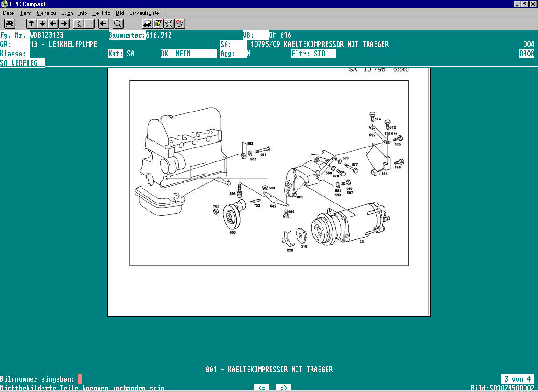Open the Teil Info menu
The width and height of the screenshot is (538, 392).
pyautogui.click(x=101, y=13)
